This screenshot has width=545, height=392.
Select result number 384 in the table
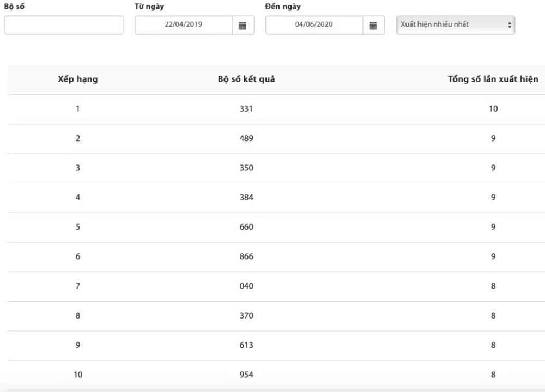[246, 198]
